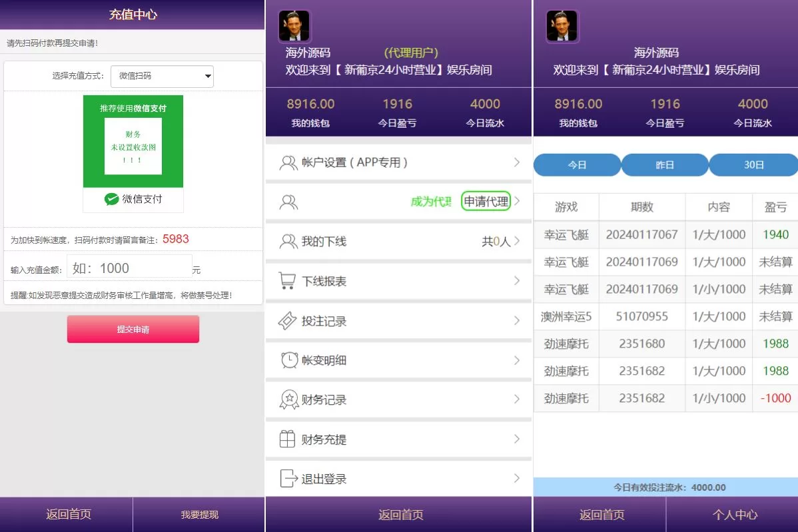Open 帐变明细 menu item
Viewport: 798px width, 532px height.
coord(398,360)
